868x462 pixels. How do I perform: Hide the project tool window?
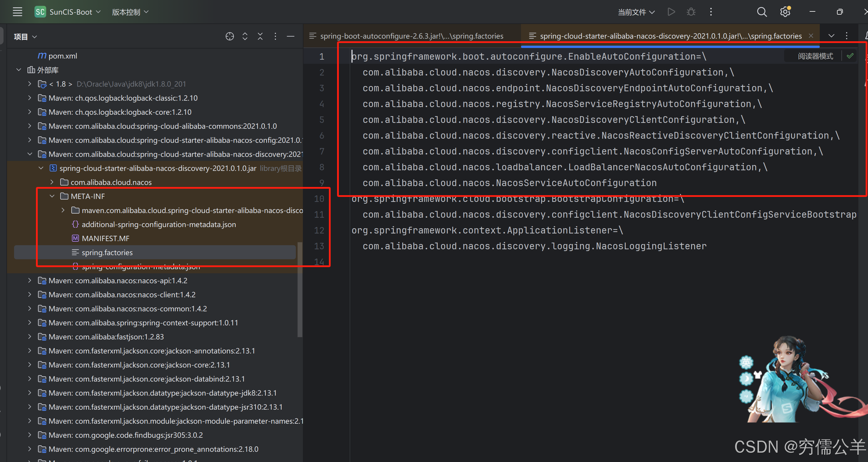point(291,36)
